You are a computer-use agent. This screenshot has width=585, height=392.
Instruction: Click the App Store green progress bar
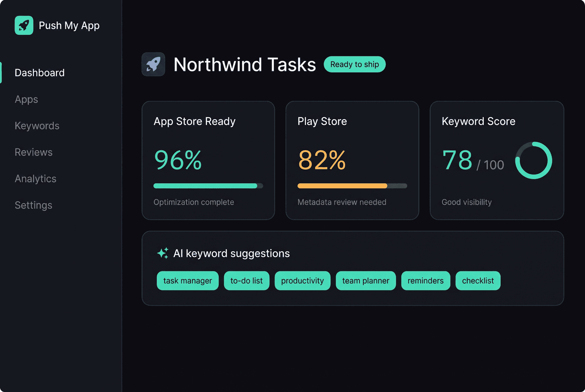click(x=208, y=186)
